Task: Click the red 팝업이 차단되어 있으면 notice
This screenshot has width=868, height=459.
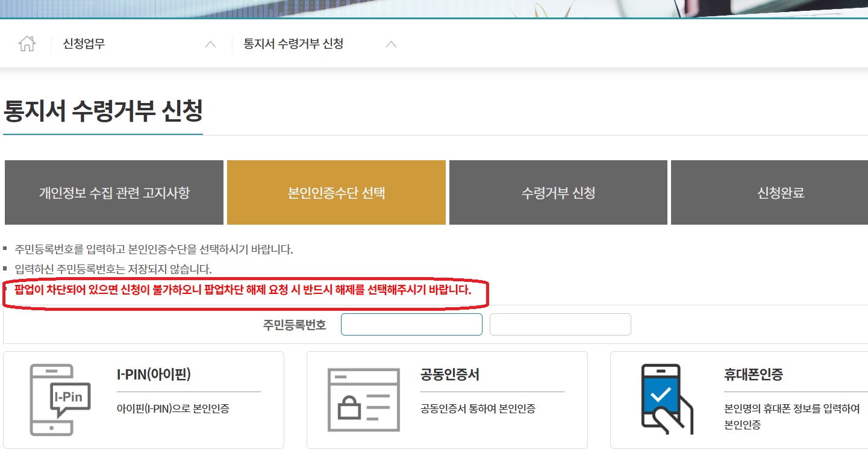Action: pyautogui.click(x=243, y=290)
